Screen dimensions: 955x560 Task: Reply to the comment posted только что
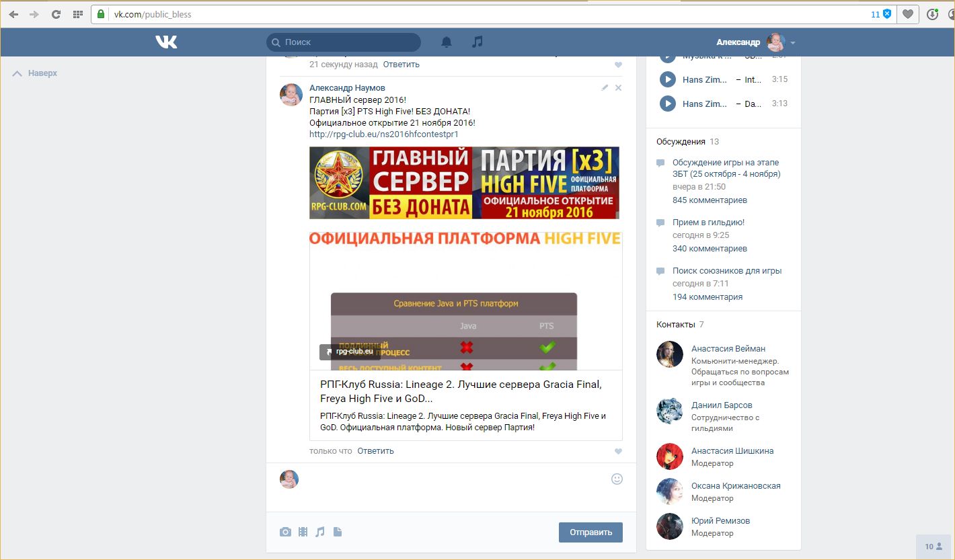tap(375, 451)
